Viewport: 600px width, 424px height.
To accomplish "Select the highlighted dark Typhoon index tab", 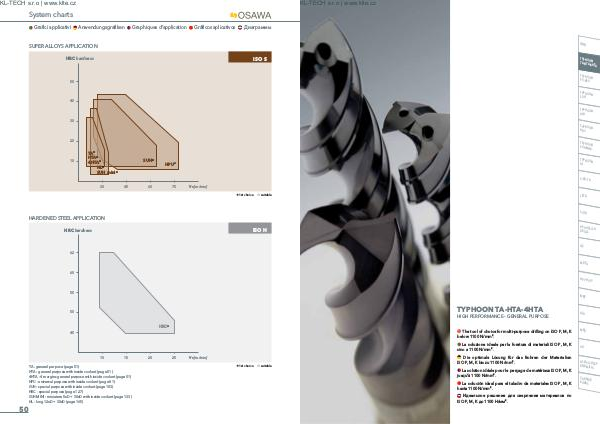I will point(589,62).
